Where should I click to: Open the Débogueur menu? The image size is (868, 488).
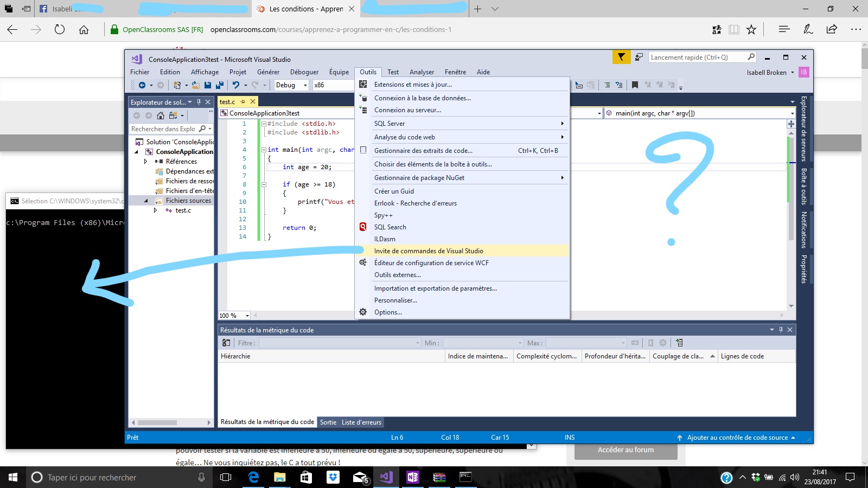pyautogui.click(x=304, y=72)
